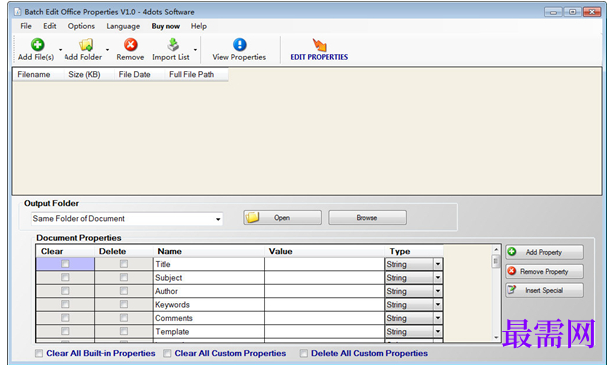Sort file list by File Date column
Screen dimensions: 614x365
[139, 74]
